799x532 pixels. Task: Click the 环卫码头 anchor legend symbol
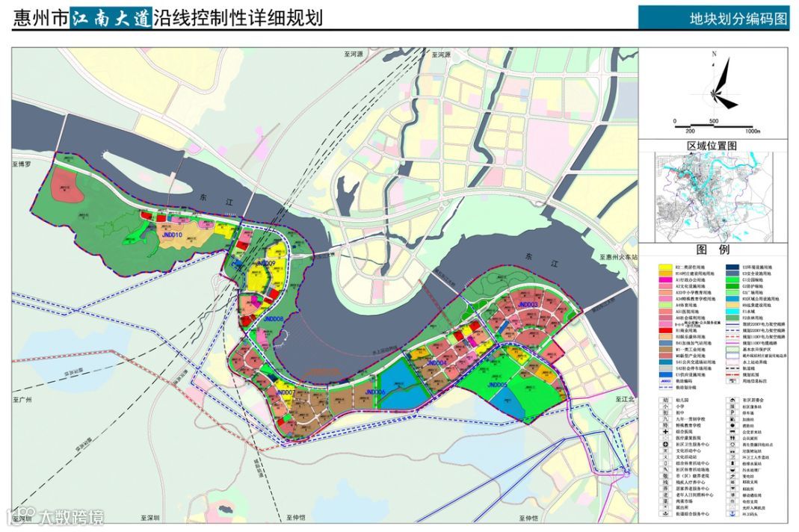point(732,513)
